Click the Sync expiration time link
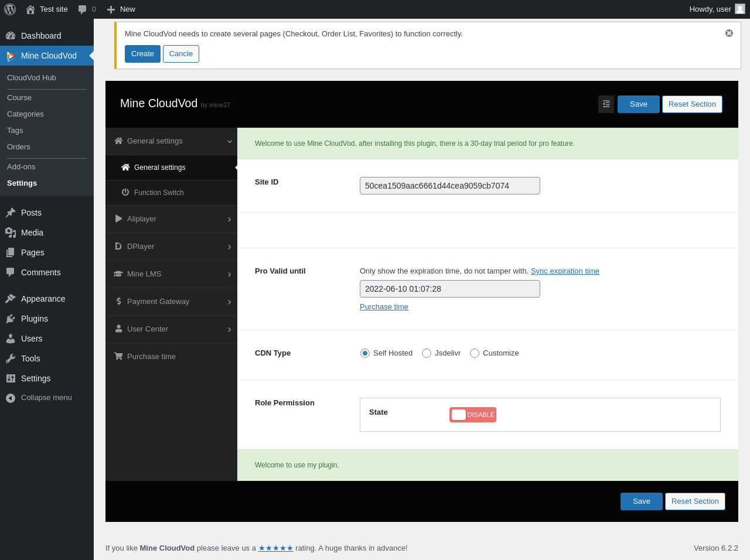This screenshot has width=750, height=560. (565, 271)
